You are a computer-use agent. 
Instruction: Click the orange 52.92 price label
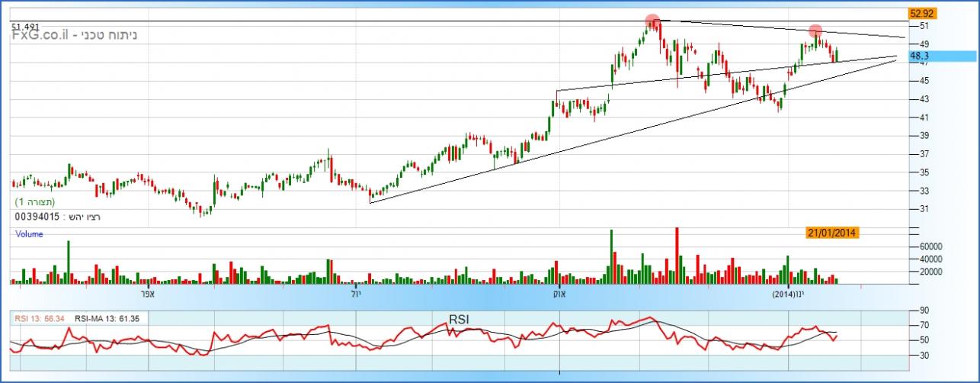pos(920,13)
